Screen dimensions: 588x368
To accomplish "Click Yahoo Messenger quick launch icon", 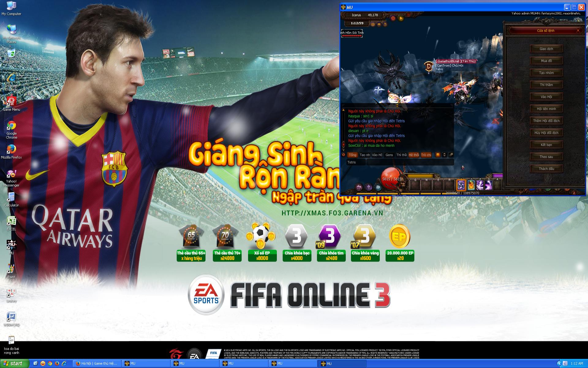I will pyautogui.click(x=43, y=363).
